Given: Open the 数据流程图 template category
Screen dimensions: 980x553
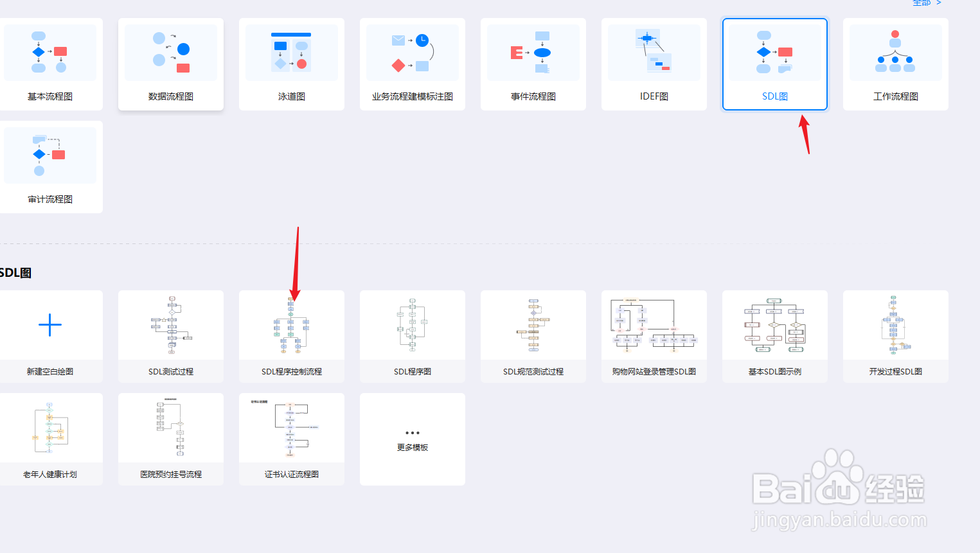Looking at the screenshot, I should pos(170,51).
